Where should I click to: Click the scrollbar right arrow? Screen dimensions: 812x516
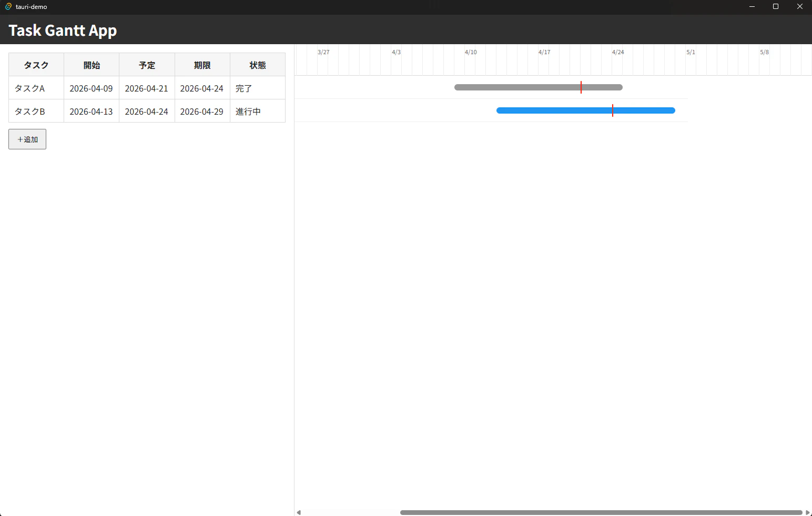pyautogui.click(x=808, y=512)
